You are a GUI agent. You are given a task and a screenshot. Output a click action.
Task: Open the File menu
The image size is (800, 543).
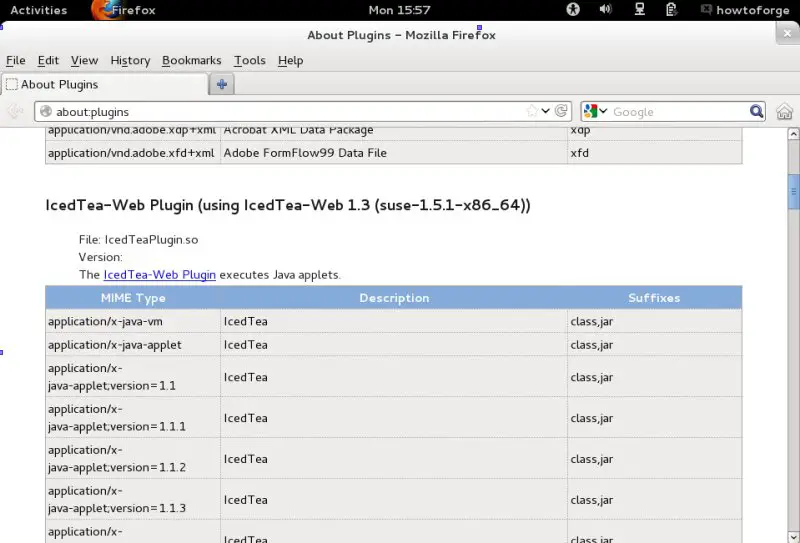tap(16, 60)
